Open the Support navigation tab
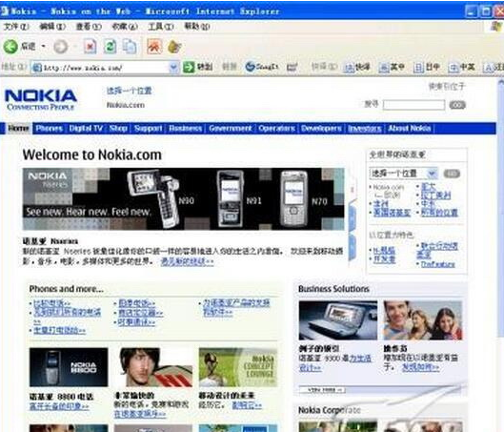Screen dimensions: 504x432 pyautogui.click(x=149, y=129)
